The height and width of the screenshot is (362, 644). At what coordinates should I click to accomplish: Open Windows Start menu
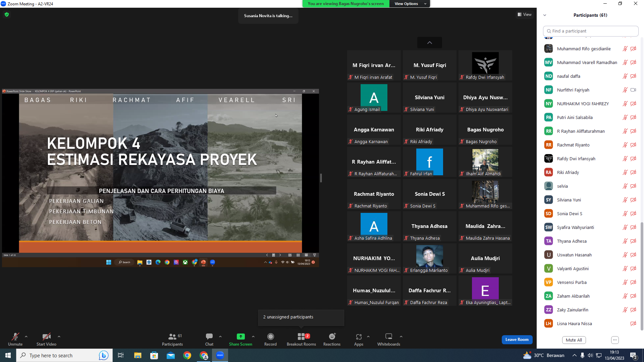point(8,355)
